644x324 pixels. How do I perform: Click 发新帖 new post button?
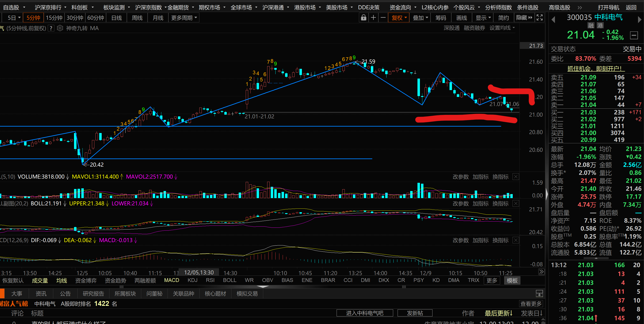coord(415,313)
